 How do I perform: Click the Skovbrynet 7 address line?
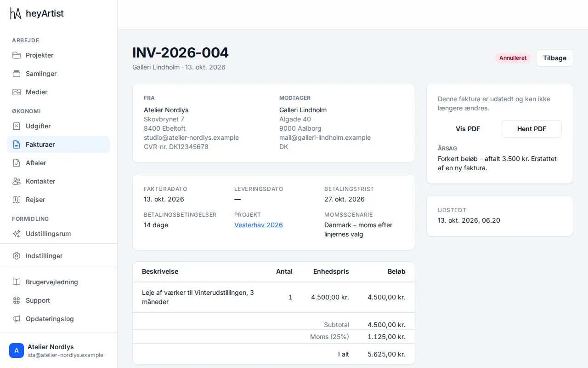pyautogui.click(x=164, y=119)
